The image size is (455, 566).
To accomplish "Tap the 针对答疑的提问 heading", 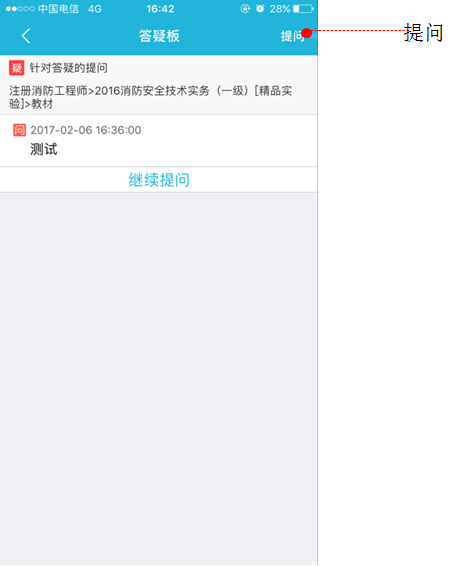I will [x=68, y=68].
